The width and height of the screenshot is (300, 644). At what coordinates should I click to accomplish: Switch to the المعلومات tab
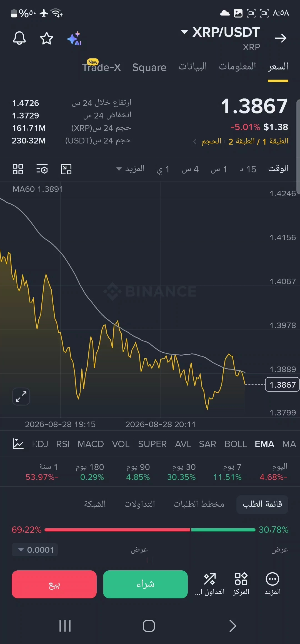[237, 67]
